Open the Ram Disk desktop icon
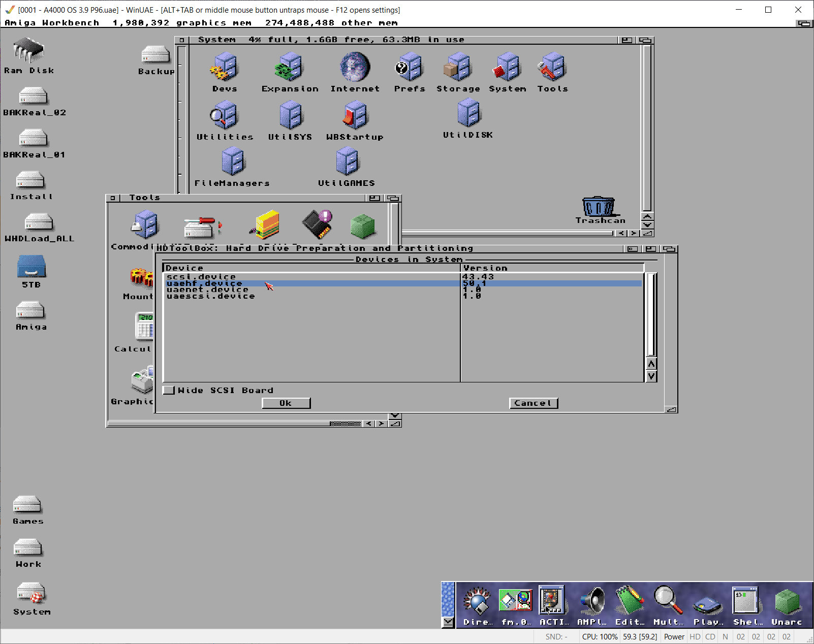The width and height of the screenshot is (814, 644). (28, 56)
